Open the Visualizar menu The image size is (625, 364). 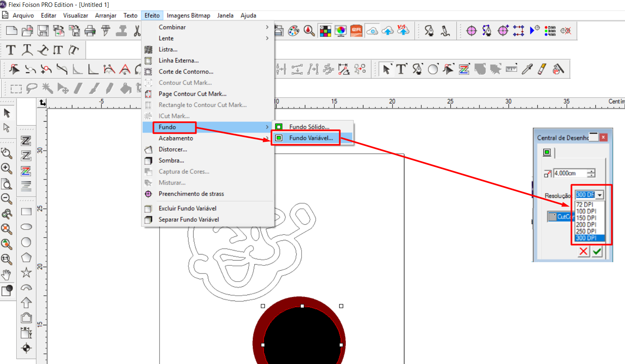coord(76,15)
